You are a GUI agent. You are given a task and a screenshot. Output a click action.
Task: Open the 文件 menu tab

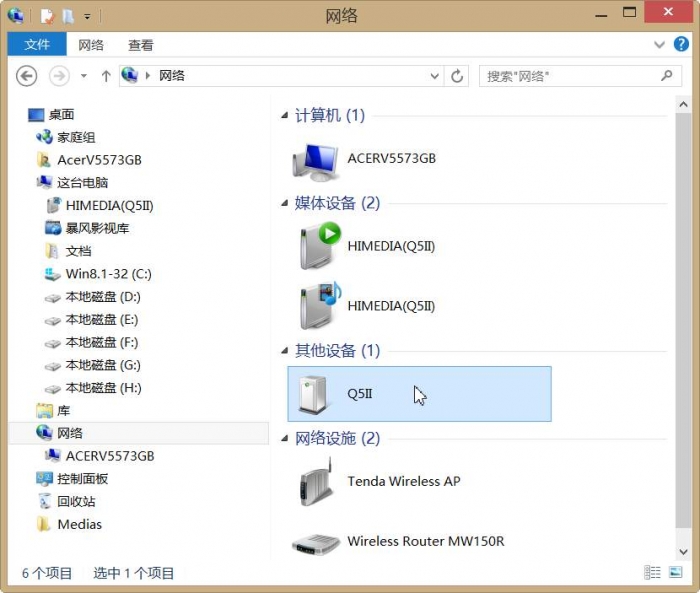37,44
